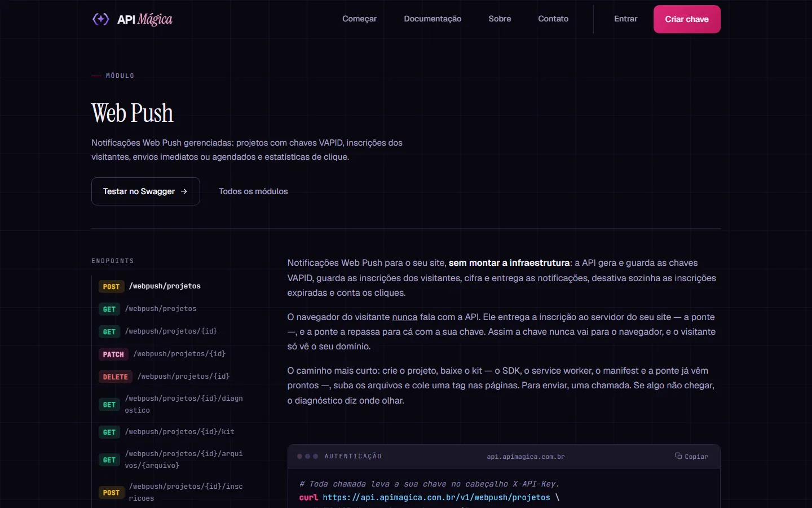Navigate to the Contato page
The image size is (812, 508).
553,19
